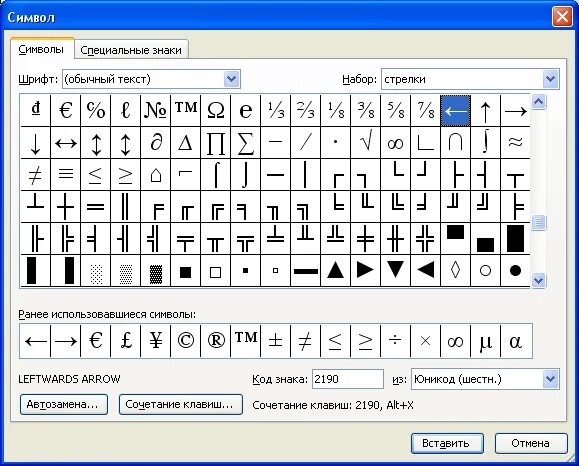Select the highlighted leftwards arrow in the grid
Screen dimensions: 579x466
click(455, 110)
